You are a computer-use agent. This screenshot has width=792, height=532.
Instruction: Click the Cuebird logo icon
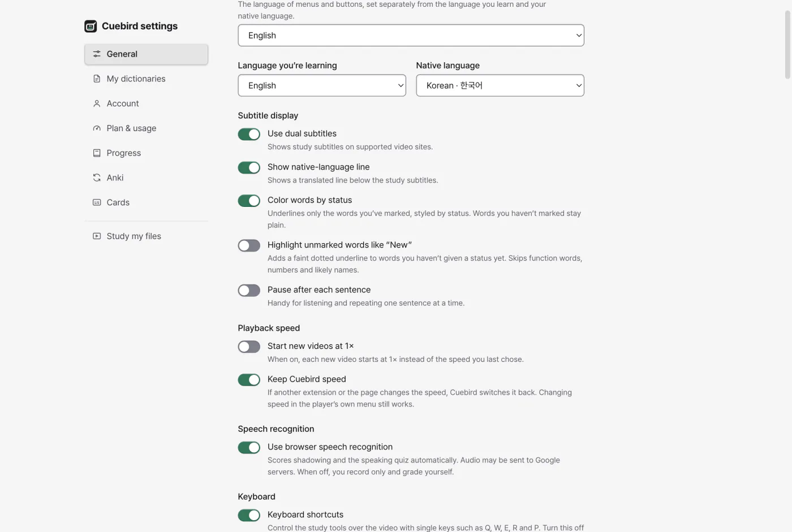pos(91,26)
